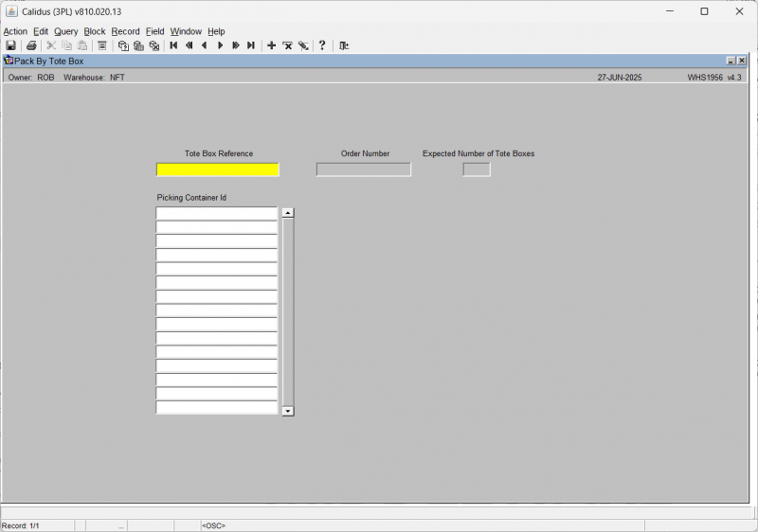Click the 27-JUN-2025 date text
Viewport: 758px width, 532px height.
(x=620, y=78)
